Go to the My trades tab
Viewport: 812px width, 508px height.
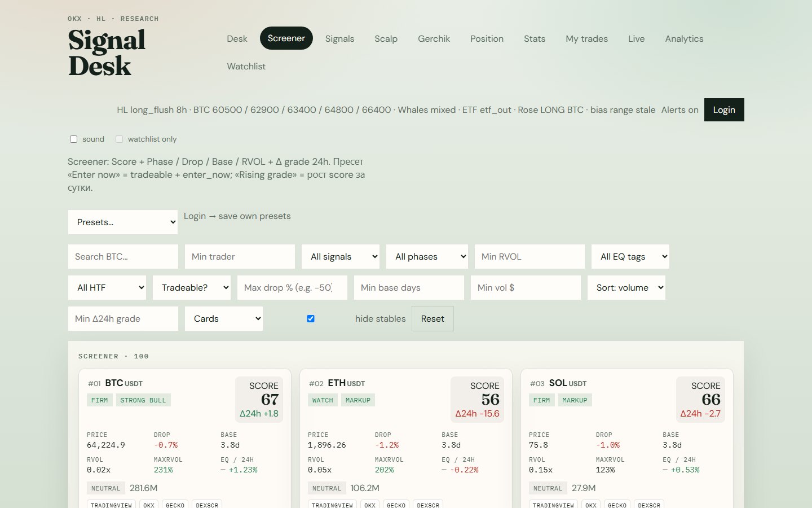pos(587,39)
